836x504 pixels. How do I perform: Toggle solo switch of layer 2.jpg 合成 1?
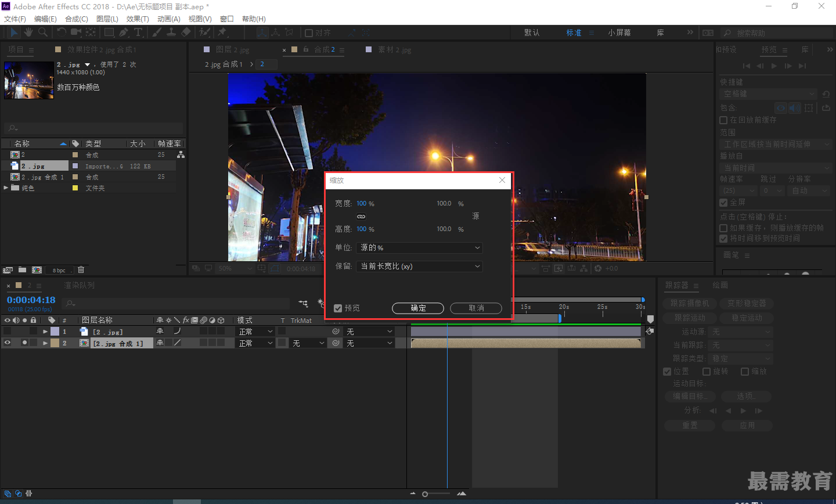tap(24, 343)
